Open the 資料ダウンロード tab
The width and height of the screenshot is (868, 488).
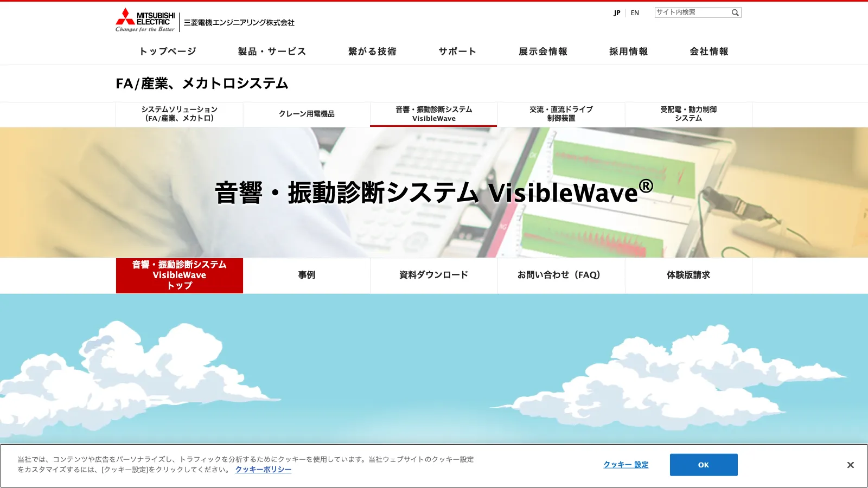coord(434,275)
